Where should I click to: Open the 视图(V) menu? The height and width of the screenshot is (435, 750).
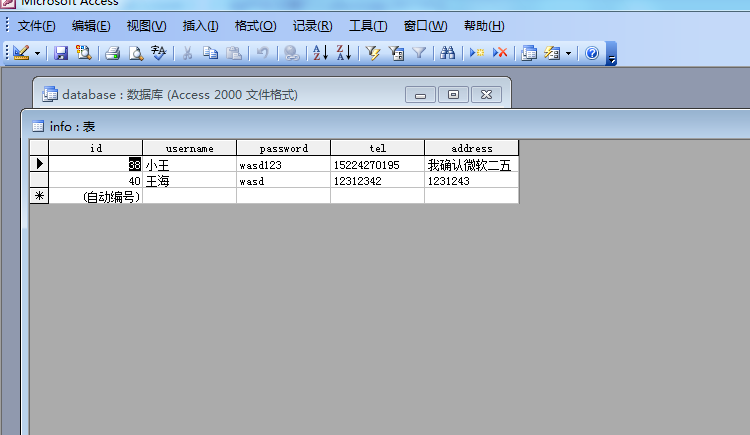click(146, 26)
